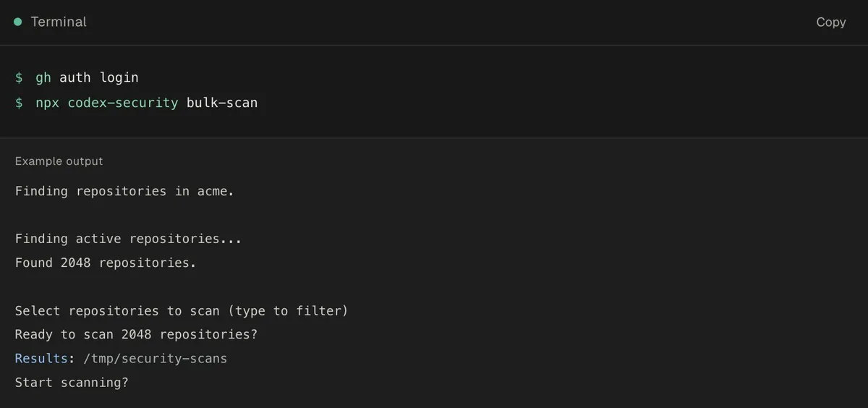The image size is (868, 408).
Task: Click the blue 'Results:' label
Action: [45, 358]
